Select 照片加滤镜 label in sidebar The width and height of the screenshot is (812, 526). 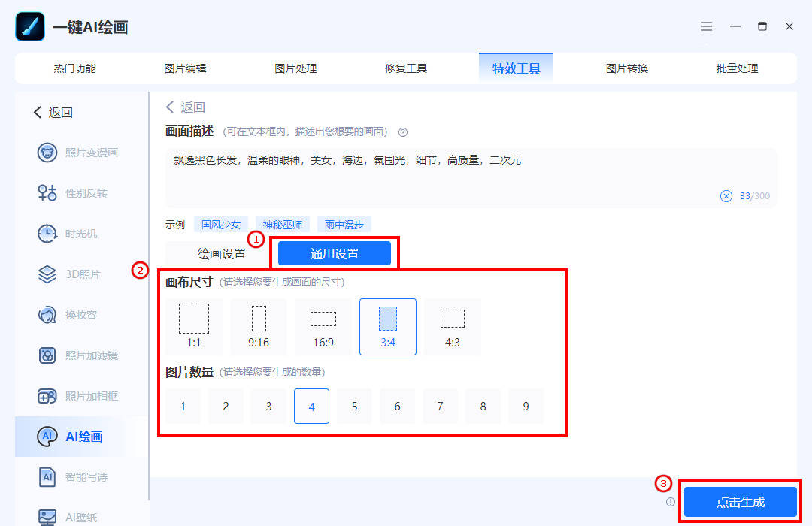(x=92, y=355)
